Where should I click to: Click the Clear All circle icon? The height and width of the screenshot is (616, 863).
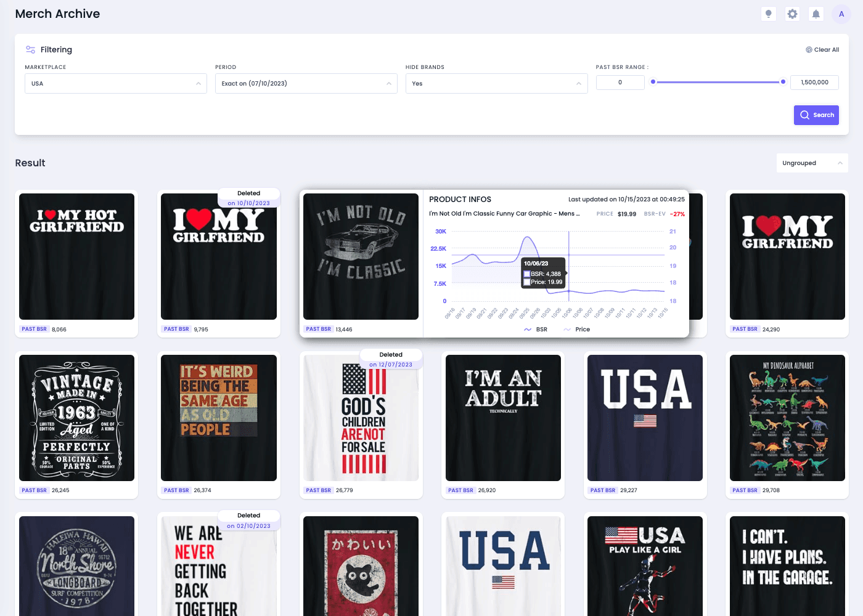click(808, 49)
